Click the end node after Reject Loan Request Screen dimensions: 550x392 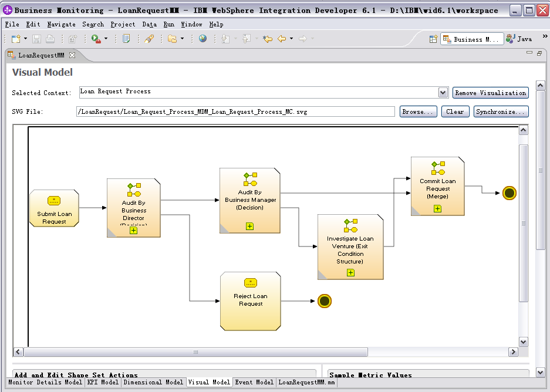[x=325, y=301]
